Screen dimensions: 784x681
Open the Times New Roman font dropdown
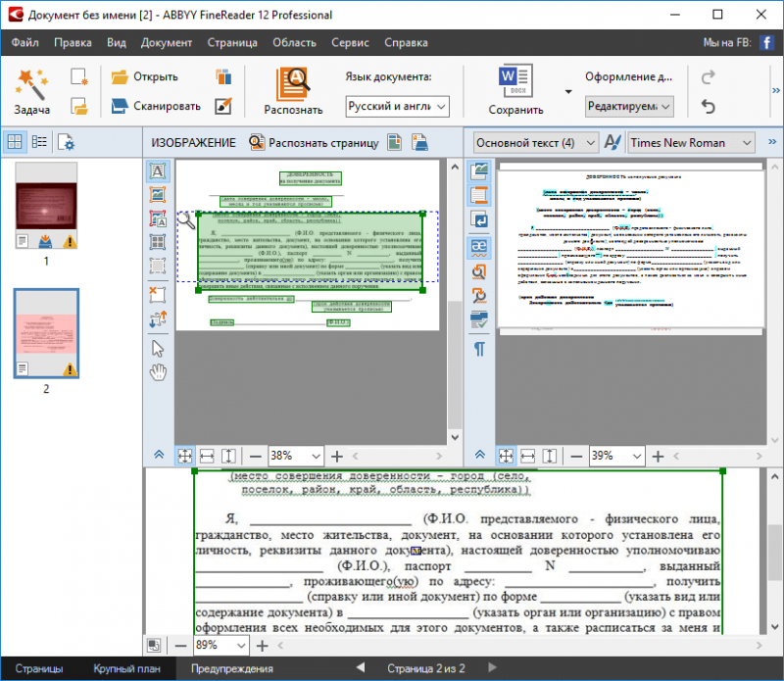click(x=691, y=143)
